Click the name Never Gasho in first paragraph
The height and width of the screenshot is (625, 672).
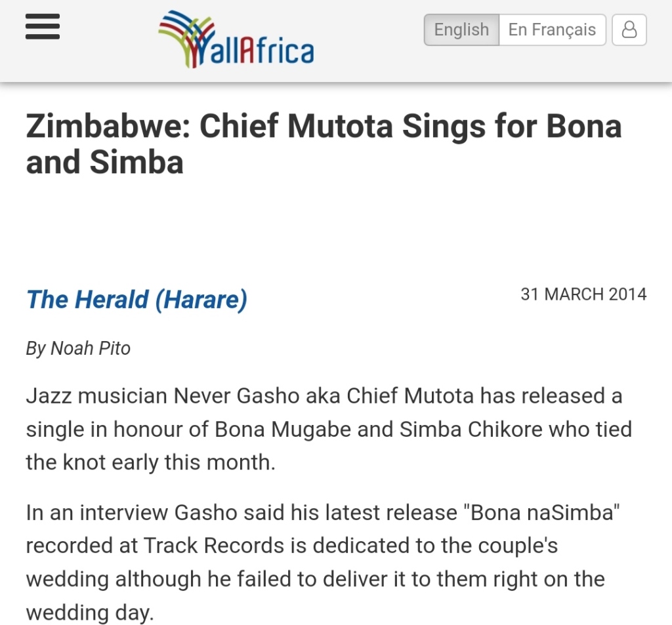pyautogui.click(x=257, y=396)
